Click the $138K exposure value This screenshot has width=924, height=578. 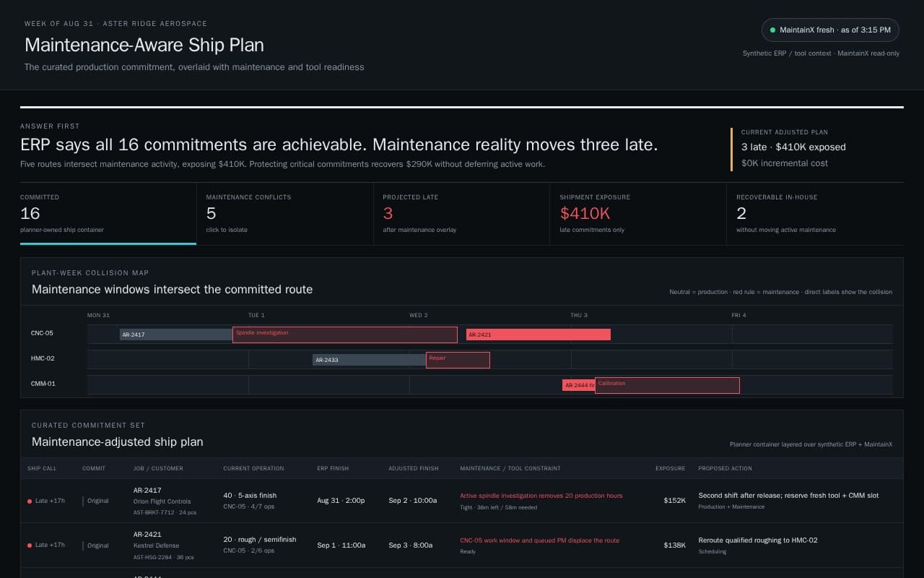coord(675,545)
